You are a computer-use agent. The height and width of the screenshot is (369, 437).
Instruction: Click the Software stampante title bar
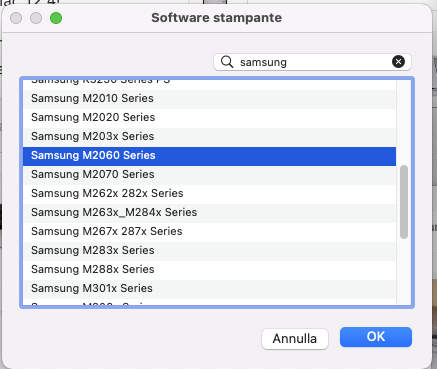[217, 18]
